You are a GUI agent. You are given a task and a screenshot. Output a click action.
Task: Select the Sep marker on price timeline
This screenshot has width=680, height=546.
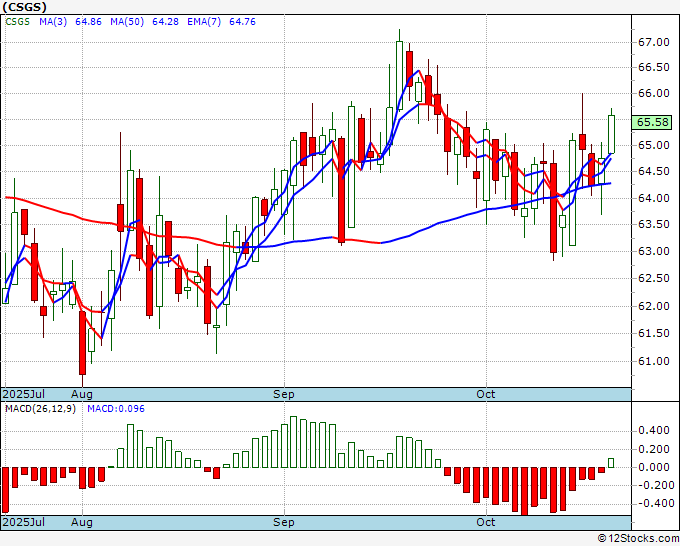tap(284, 395)
